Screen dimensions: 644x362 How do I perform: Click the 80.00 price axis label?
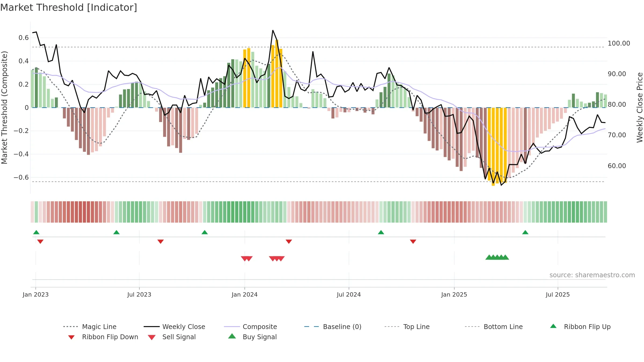coord(617,105)
